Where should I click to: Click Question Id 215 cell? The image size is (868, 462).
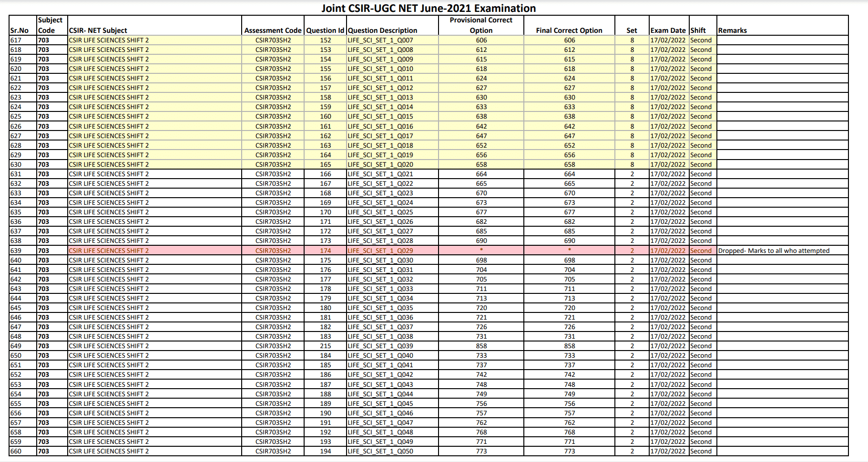pos(326,346)
